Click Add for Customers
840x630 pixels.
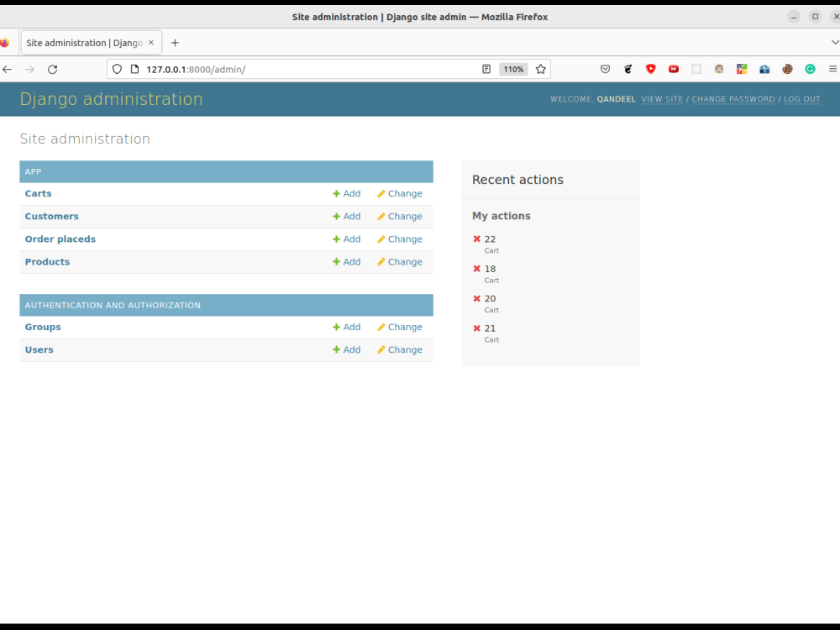pos(347,217)
